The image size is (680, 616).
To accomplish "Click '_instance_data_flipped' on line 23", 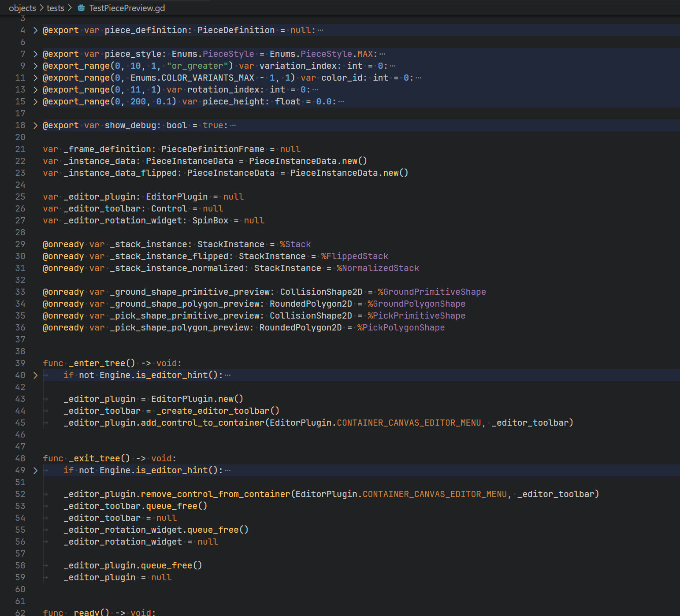I will pos(120,173).
